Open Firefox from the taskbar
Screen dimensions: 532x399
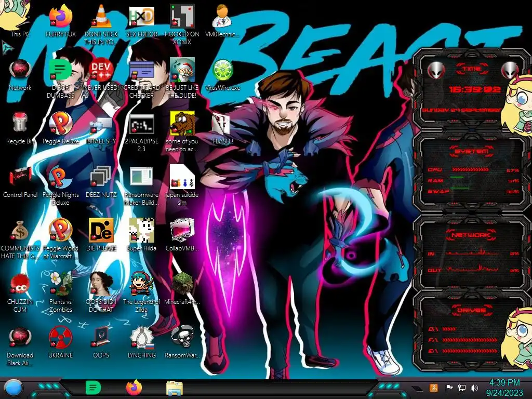click(134, 388)
